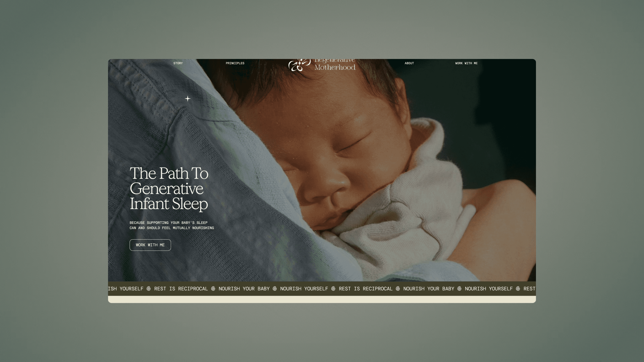Click spiral icon before cut-off REST at marquee end

(518, 289)
